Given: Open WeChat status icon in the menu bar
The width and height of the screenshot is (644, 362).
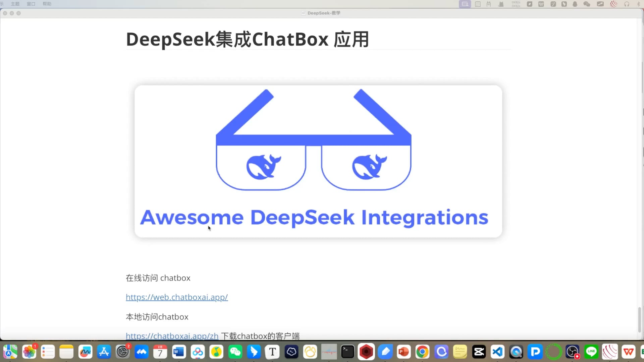Looking at the screenshot, I should coord(587,4).
